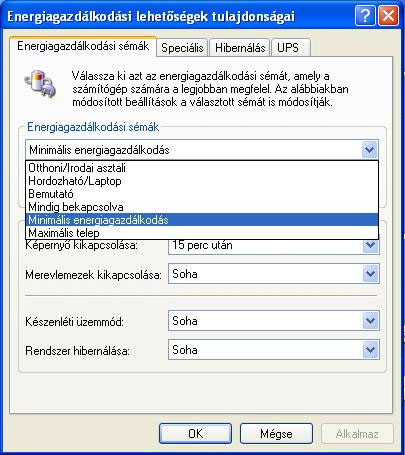The image size is (405, 455).
Task: Click the power options battery icon
Action: pos(40,83)
